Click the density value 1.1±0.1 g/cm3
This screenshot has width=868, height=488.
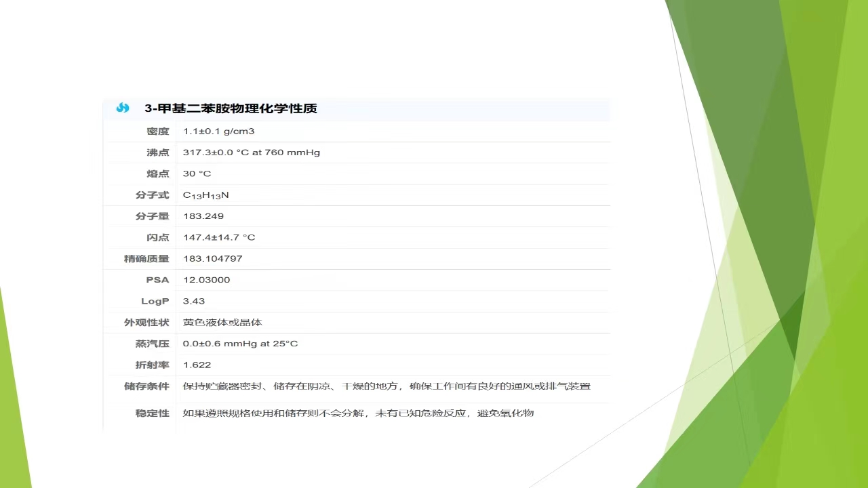pos(218,131)
